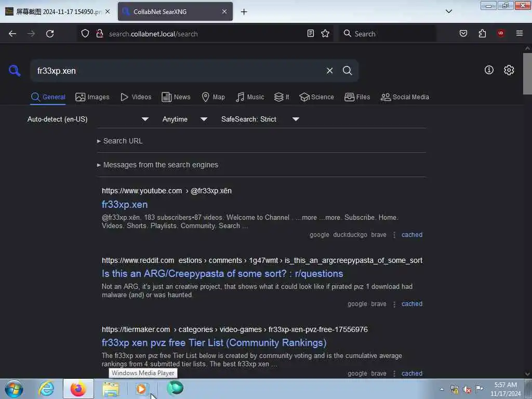
Task: Switch to Images search category
Action: 92,97
